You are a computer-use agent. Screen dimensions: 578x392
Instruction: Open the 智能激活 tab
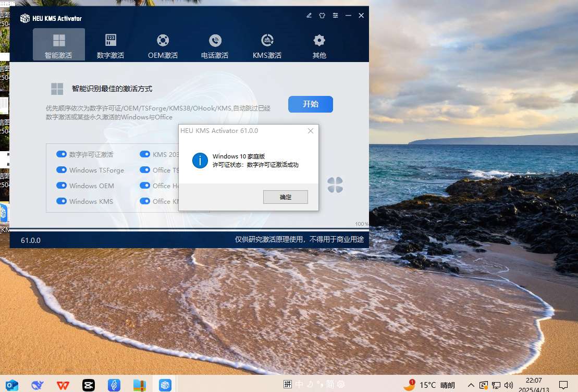point(58,45)
